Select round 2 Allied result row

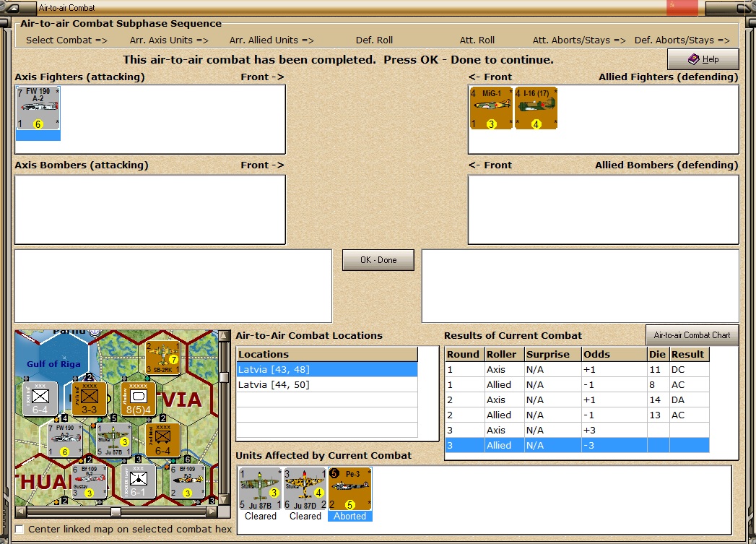(x=577, y=415)
